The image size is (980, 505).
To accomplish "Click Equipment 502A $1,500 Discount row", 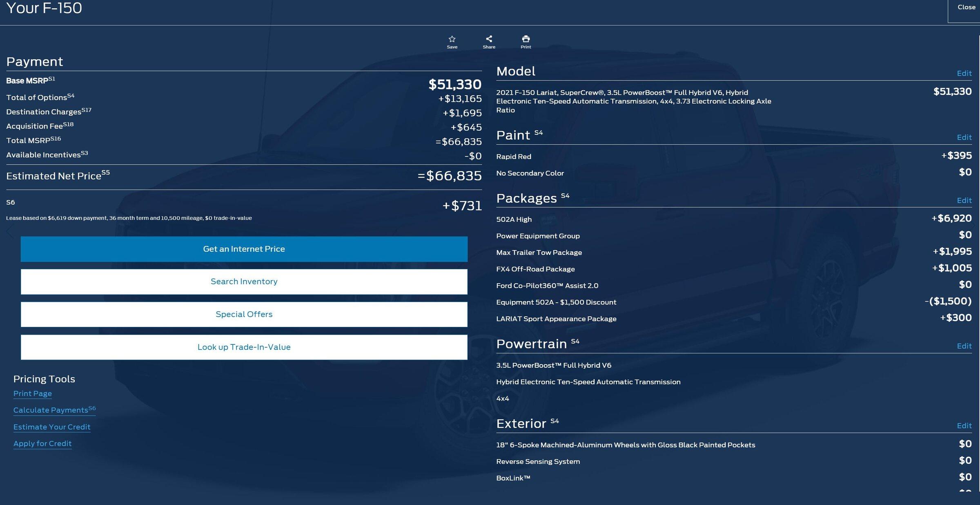I will coord(734,302).
